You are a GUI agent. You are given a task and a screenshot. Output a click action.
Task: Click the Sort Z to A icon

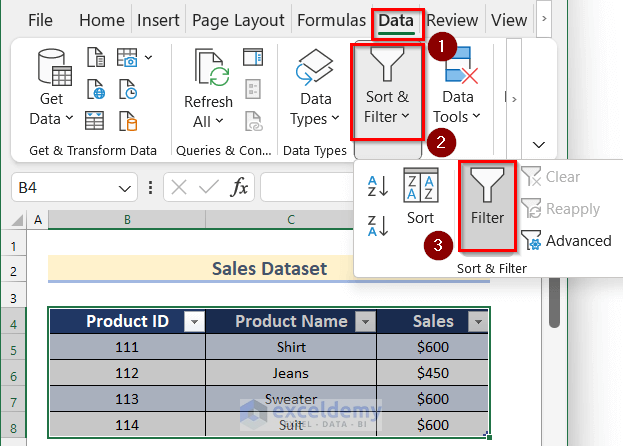pos(377,226)
